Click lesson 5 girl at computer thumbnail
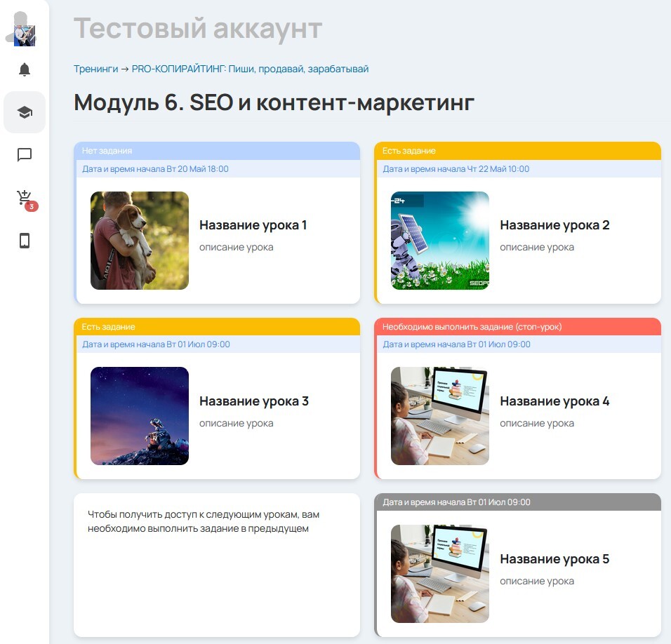 point(440,574)
